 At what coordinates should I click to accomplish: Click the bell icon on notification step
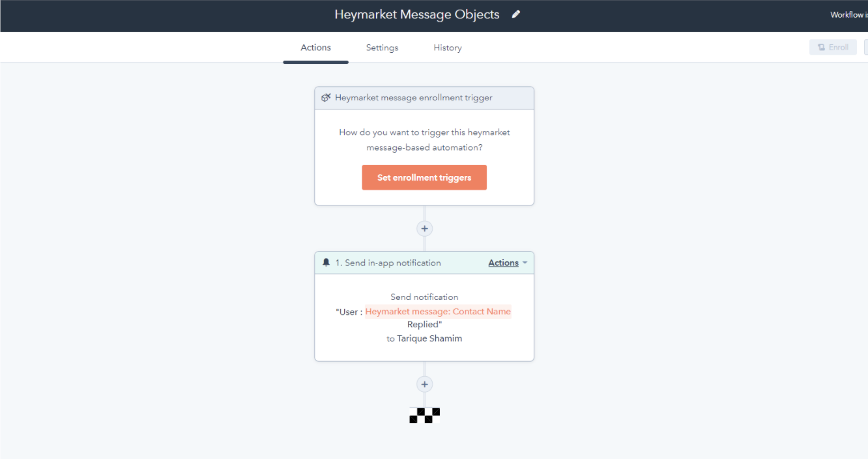point(326,263)
